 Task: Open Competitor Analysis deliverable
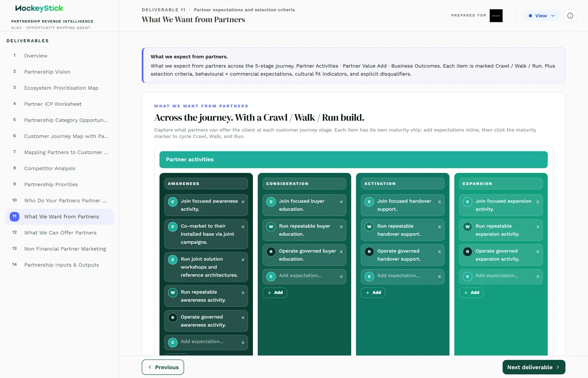[59, 168]
